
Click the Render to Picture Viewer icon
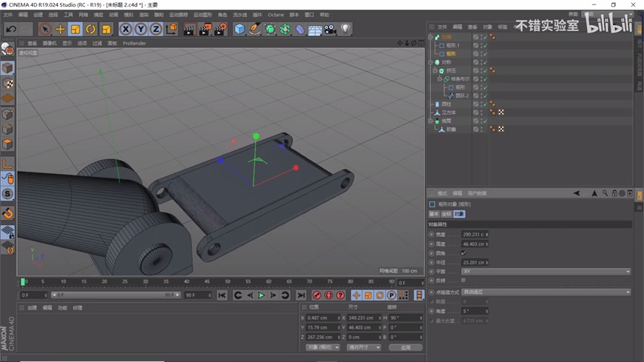204,30
